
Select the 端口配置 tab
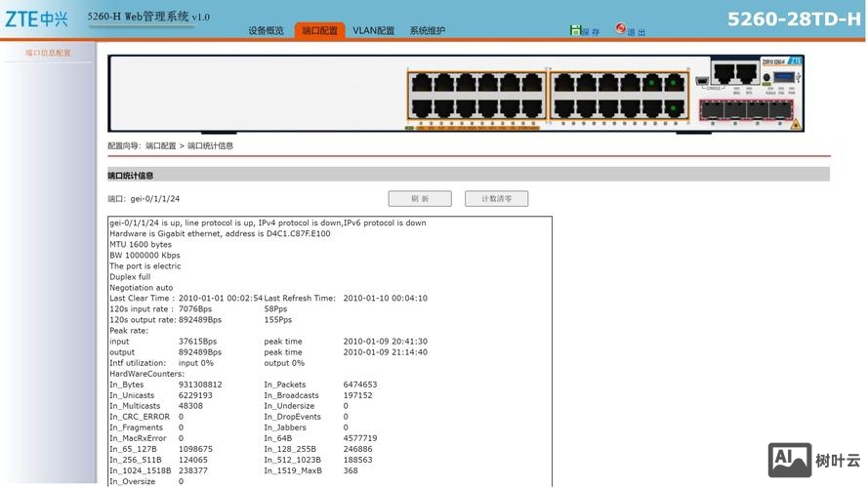[x=319, y=31]
